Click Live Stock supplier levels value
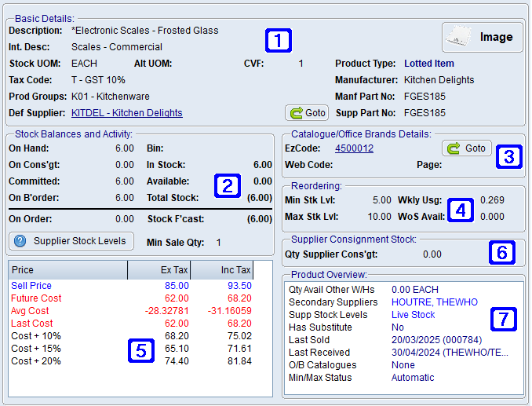Screen dimensions: 532x406 pyautogui.click(x=413, y=315)
